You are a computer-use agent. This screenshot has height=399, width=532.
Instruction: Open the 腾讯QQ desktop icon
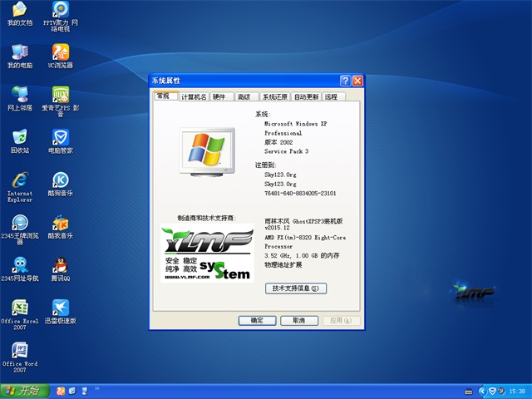60,267
